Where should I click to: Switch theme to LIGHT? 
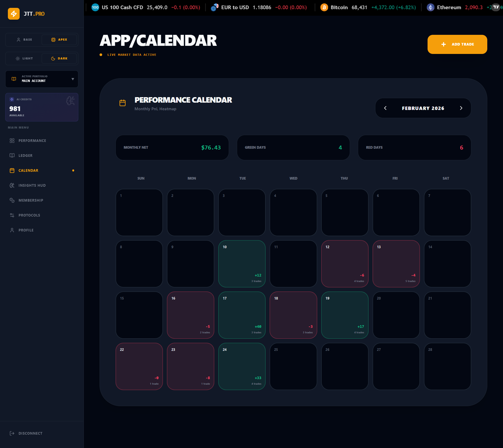[x=24, y=58]
